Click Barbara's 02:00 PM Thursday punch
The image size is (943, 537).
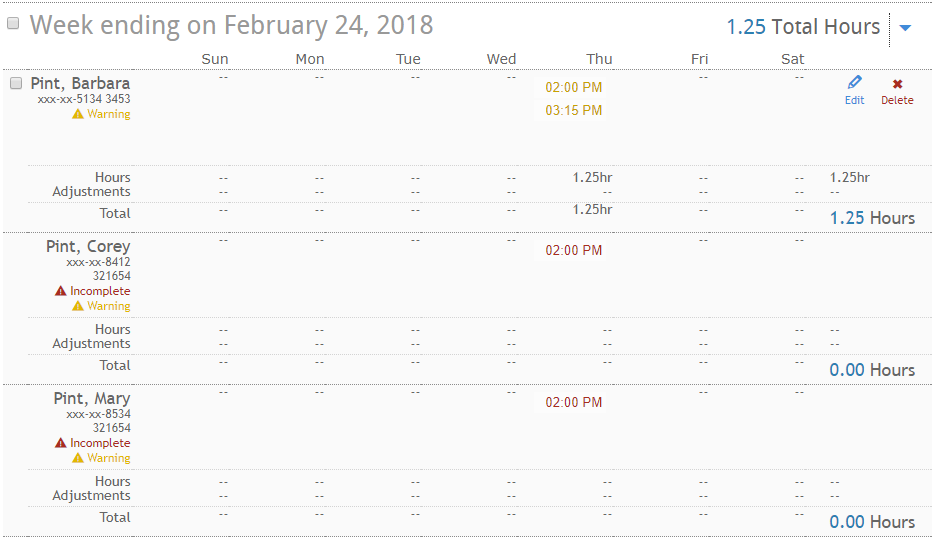[574, 87]
